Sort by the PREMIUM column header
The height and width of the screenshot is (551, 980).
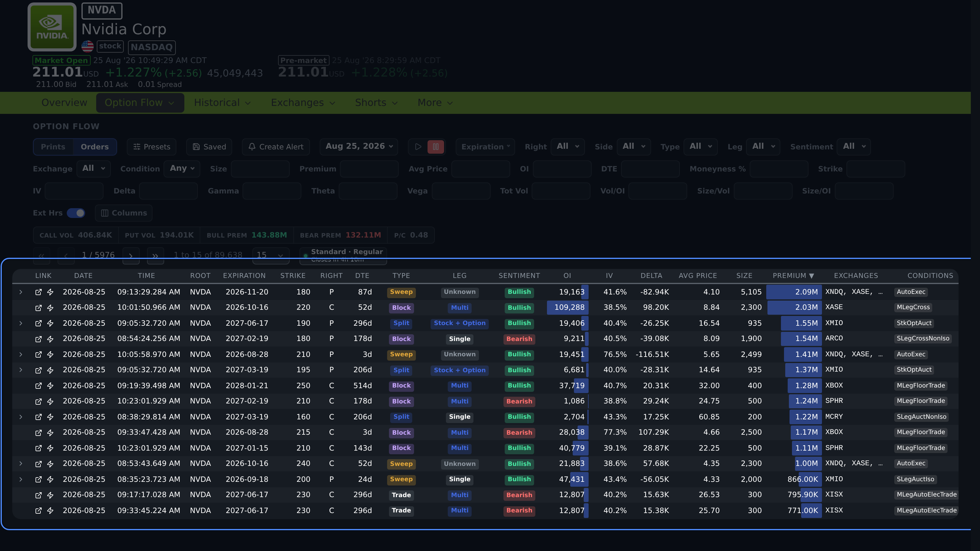tap(793, 276)
